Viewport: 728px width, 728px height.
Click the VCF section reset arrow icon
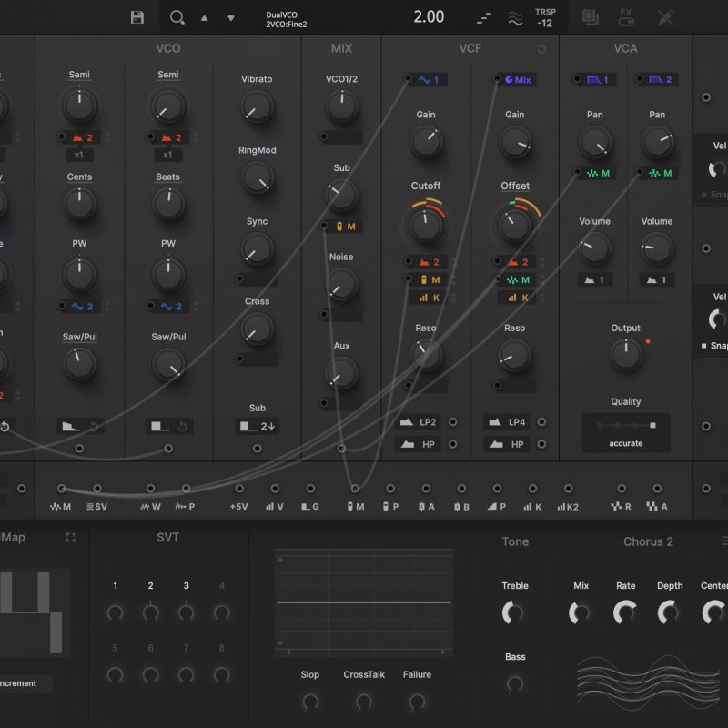(543, 48)
